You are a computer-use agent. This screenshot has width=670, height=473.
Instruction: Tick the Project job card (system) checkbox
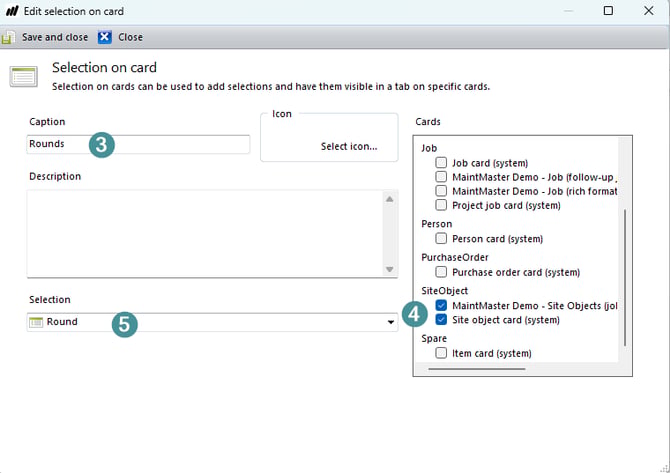(x=441, y=205)
